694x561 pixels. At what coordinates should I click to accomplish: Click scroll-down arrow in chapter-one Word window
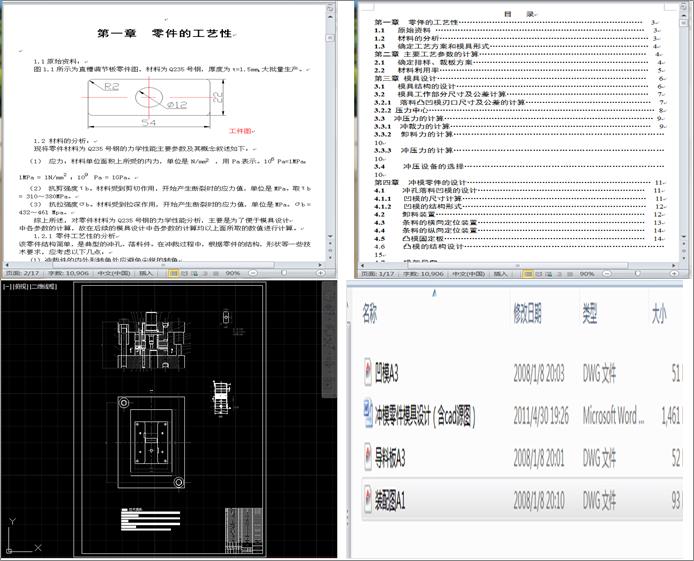(330, 237)
